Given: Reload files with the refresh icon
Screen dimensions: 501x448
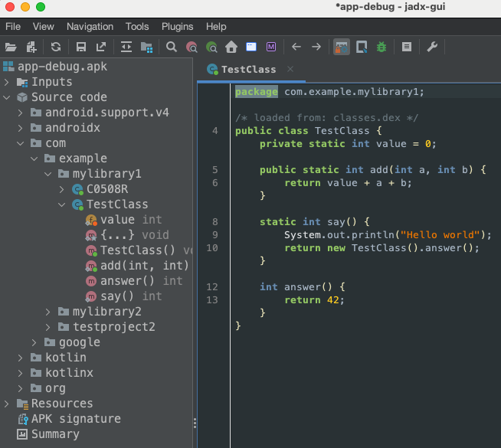Looking at the screenshot, I should point(56,47).
